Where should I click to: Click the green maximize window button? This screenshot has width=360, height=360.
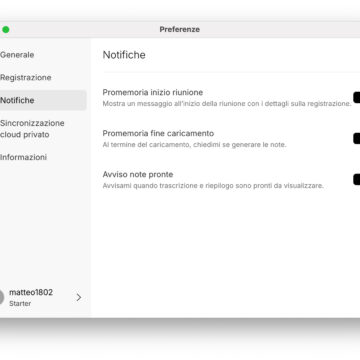point(6,30)
